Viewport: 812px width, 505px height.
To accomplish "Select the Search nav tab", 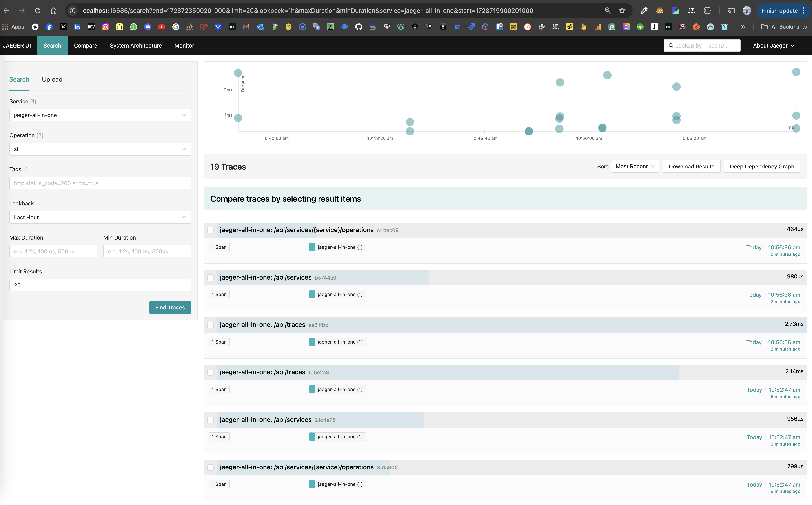I will click(x=52, y=46).
